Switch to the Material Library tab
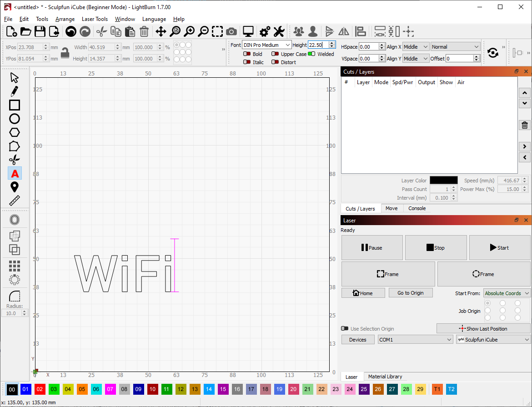 point(385,377)
